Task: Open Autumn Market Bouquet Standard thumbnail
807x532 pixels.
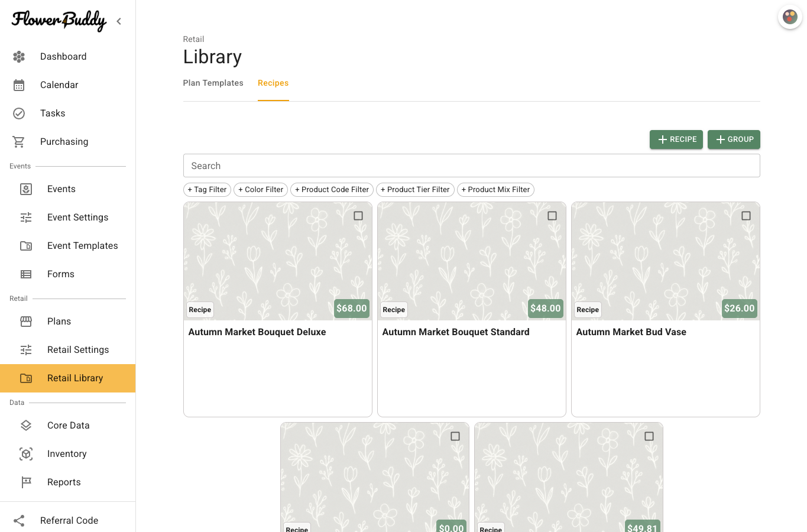Action: click(x=472, y=261)
